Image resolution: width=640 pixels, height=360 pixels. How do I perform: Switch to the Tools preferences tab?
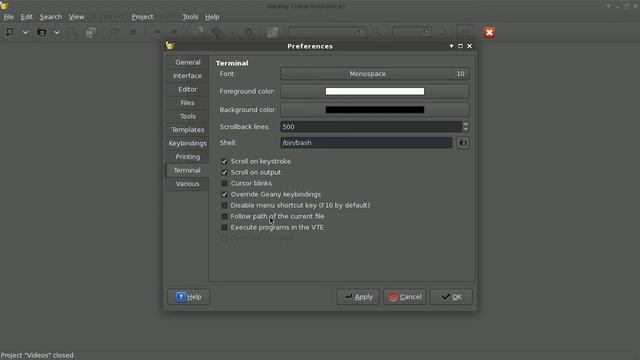point(188,116)
